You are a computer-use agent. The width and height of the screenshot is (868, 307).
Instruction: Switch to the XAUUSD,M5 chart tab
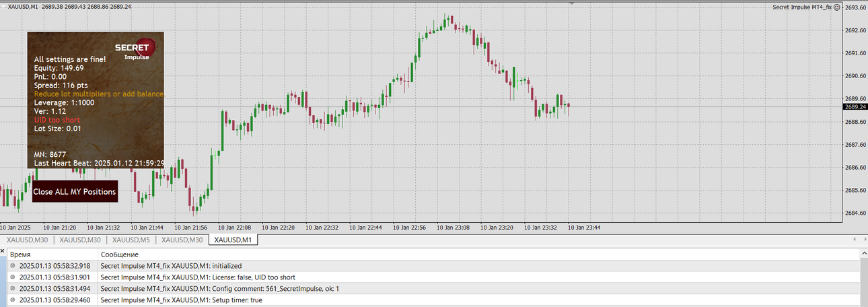pos(131,240)
